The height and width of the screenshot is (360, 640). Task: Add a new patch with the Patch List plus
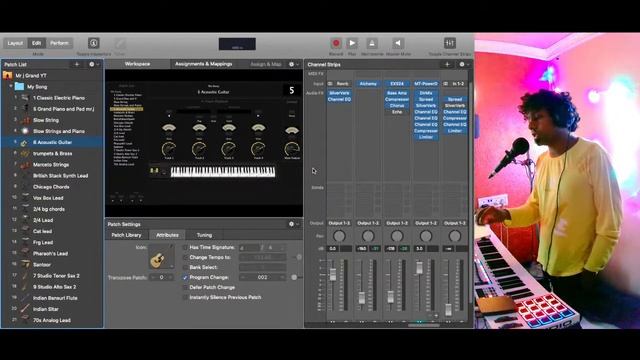tap(77, 64)
